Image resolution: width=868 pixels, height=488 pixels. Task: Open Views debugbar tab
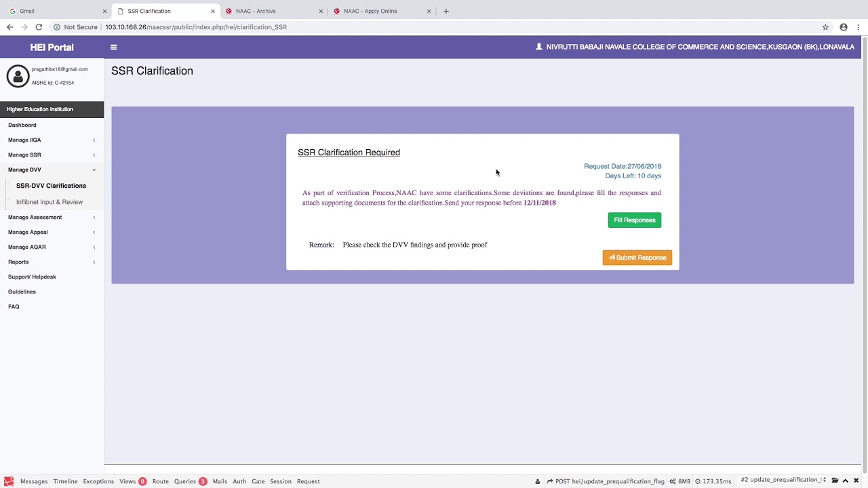click(132, 481)
